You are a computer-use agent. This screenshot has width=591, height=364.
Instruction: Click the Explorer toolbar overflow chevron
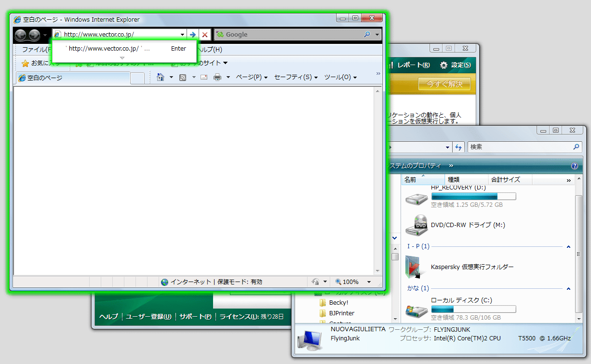[451, 166]
